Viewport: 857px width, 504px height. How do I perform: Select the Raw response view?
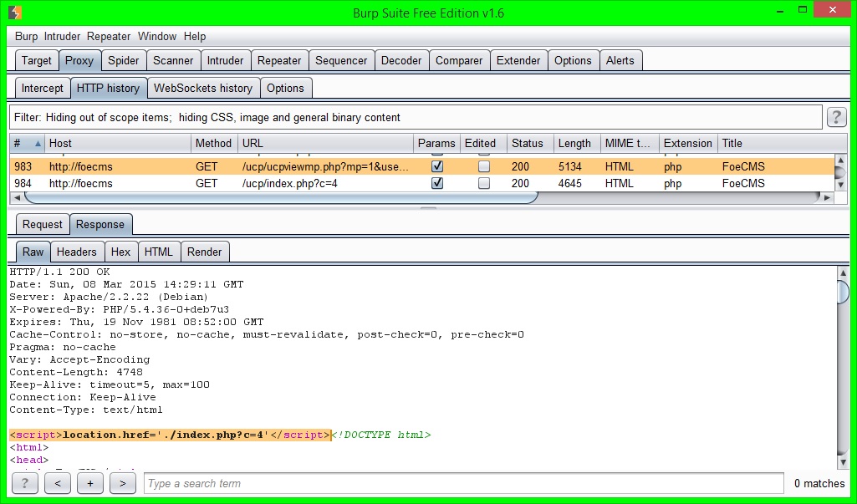click(33, 252)
